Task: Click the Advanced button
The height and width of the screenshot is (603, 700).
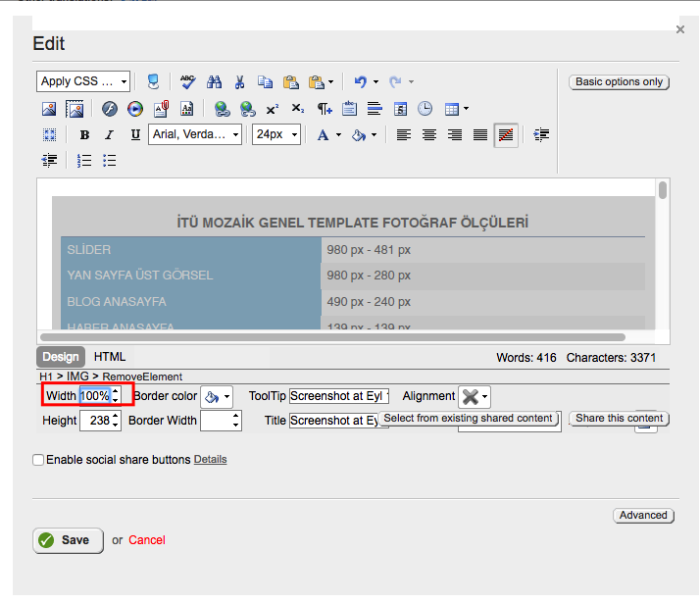Action: 643,516
